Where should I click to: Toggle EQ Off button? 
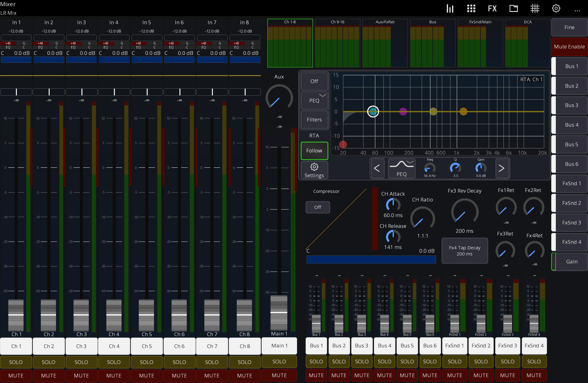pyautogui.click(x=314, y=81)
